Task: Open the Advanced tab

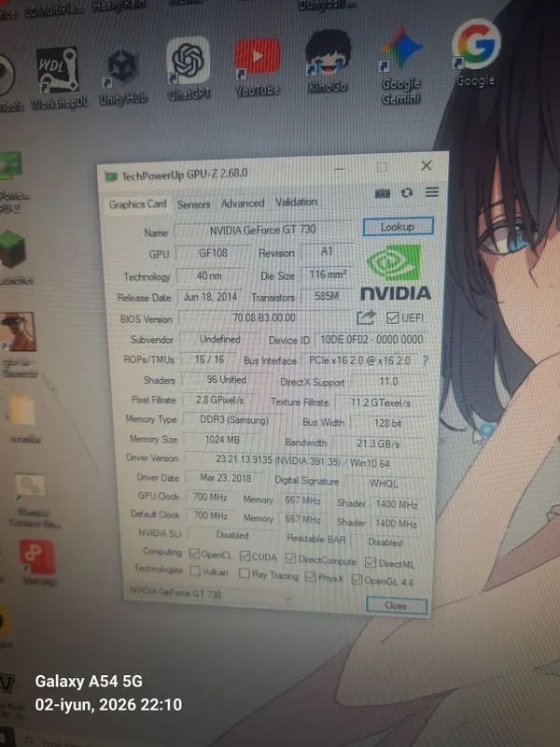Action: click(243, 203)
